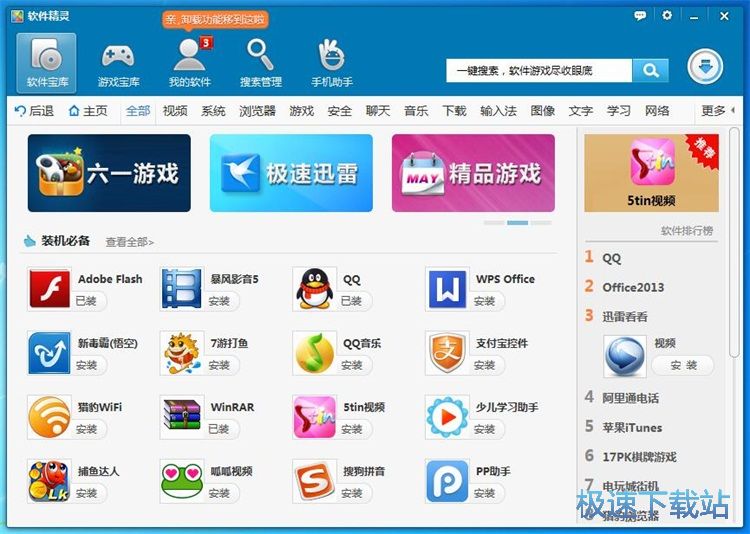Install 迅雷看看 from ranking 安装 button

[x=684, y=366]
